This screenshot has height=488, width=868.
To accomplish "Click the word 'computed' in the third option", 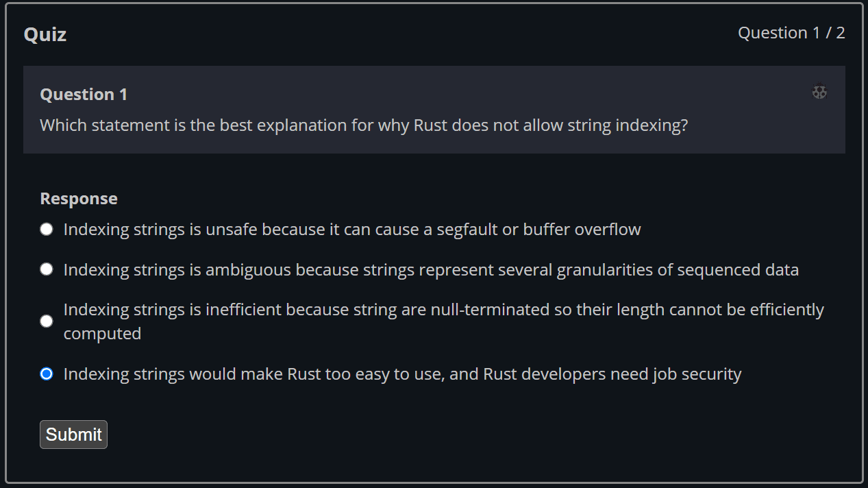I will point(102,334).
